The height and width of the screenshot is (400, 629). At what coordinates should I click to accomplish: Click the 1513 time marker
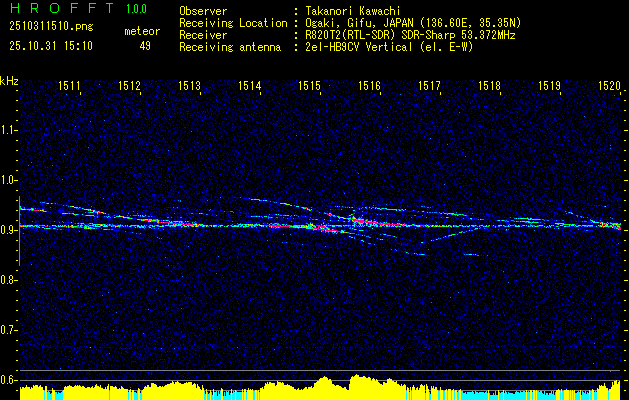pyautogui.click(x=189, y=85)
